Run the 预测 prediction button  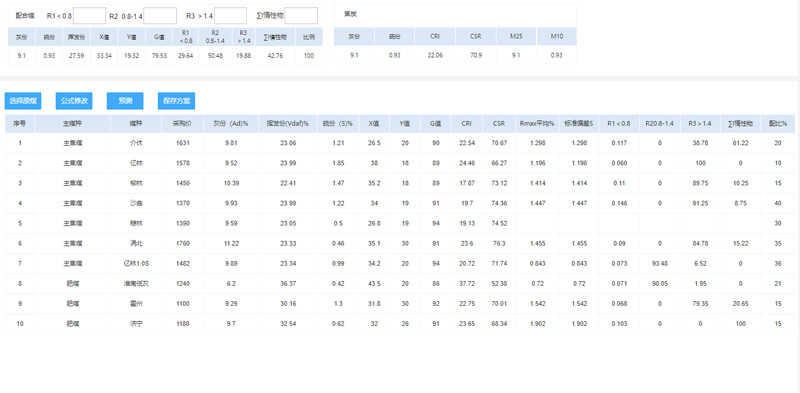[125, 101]
